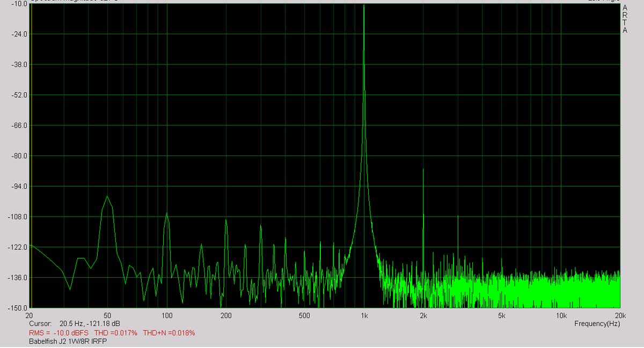This screenshot has height=348, width=644.
Task: Click the '1k' frequency axis label
Action: pos(364,315)
